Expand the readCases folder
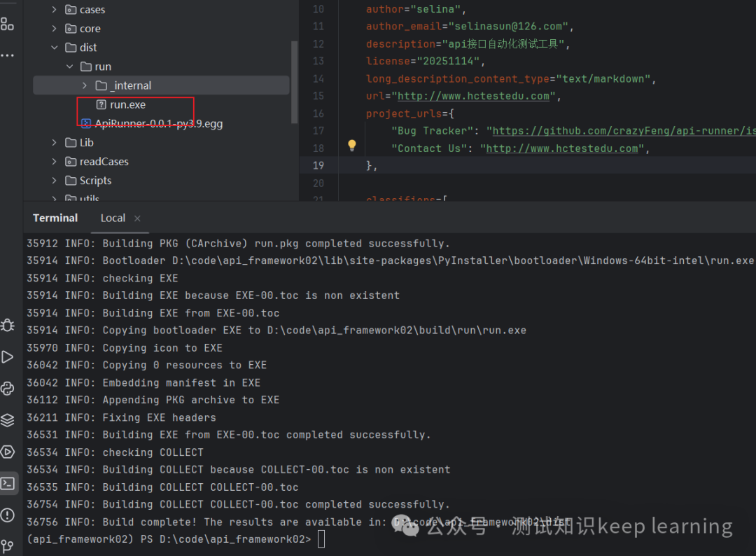756x556 pixels. pos(54,162)
